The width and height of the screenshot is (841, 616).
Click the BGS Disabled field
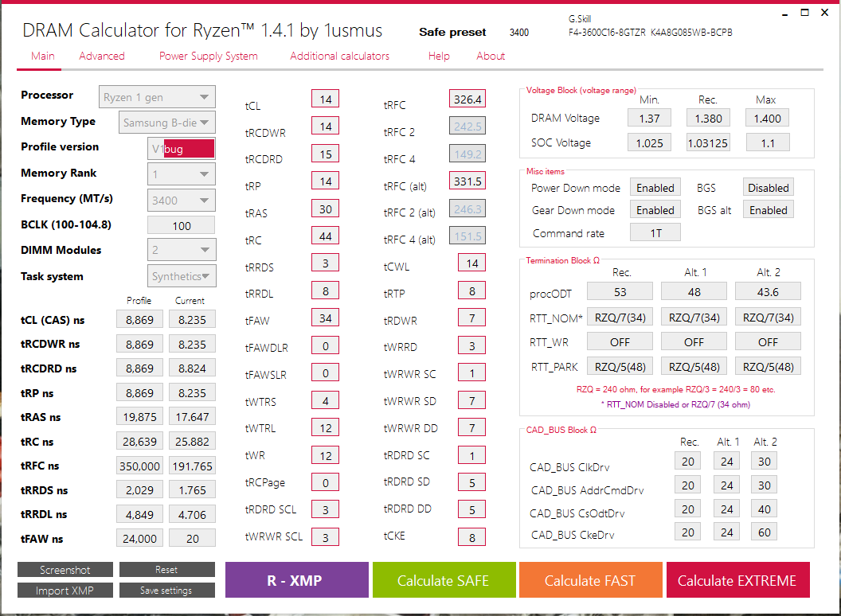point(768,188)
